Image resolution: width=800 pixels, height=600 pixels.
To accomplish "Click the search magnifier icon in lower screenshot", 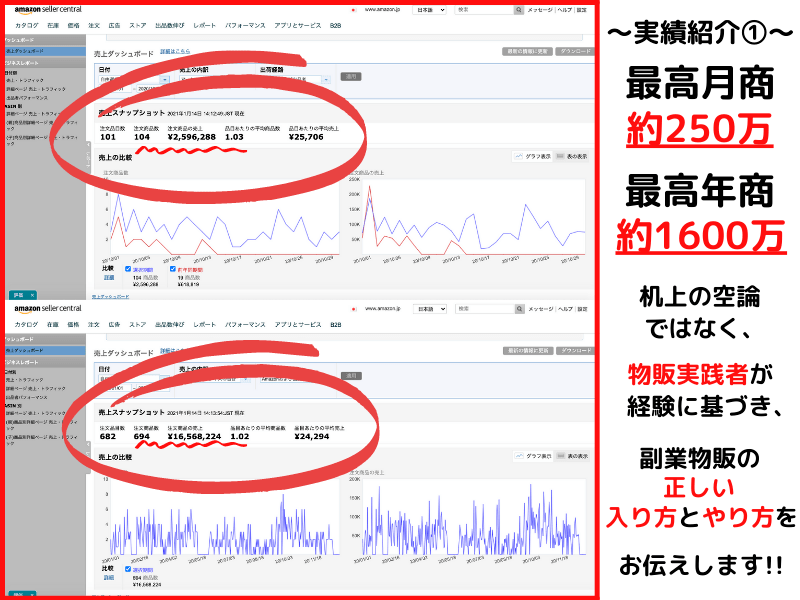I will click(518, 309).
